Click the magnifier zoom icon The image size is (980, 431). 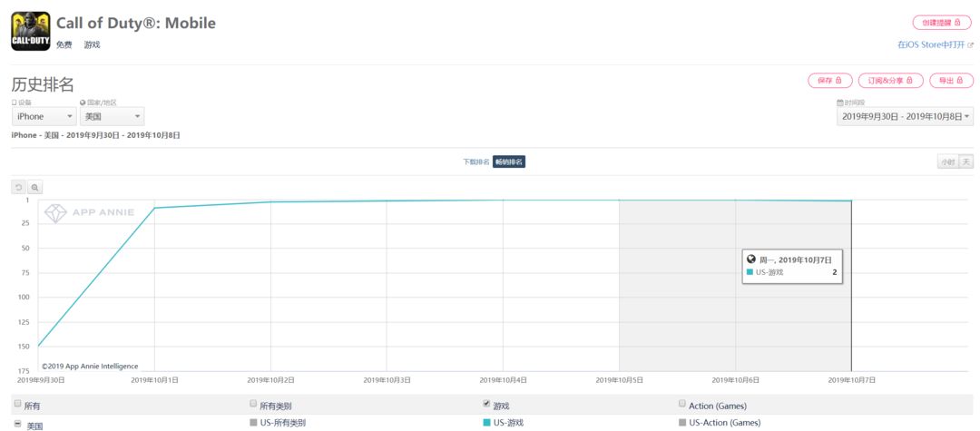35,187
